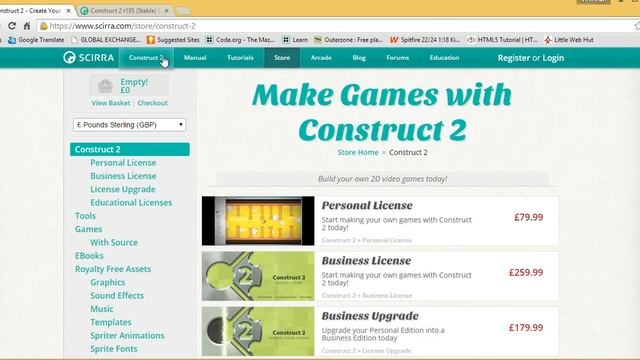The width and height of the screenshot is (640, 360).
Task: Close the first Construct 2 tab
Action: tap(69, 11)
